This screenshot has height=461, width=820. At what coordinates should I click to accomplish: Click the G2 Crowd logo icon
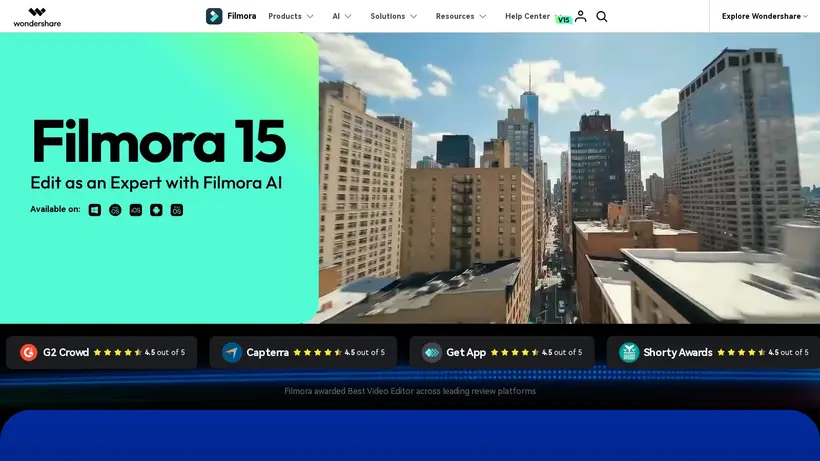click(x=28, y=352)
